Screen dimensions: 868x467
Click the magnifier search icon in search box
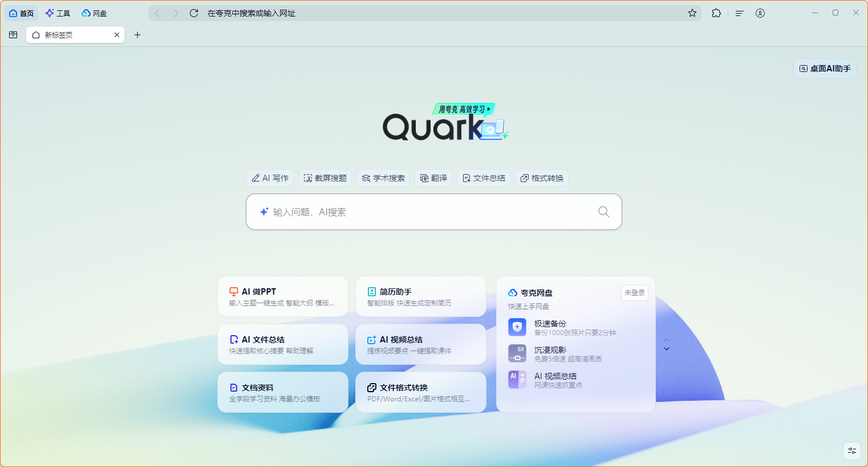pos(603,212)
